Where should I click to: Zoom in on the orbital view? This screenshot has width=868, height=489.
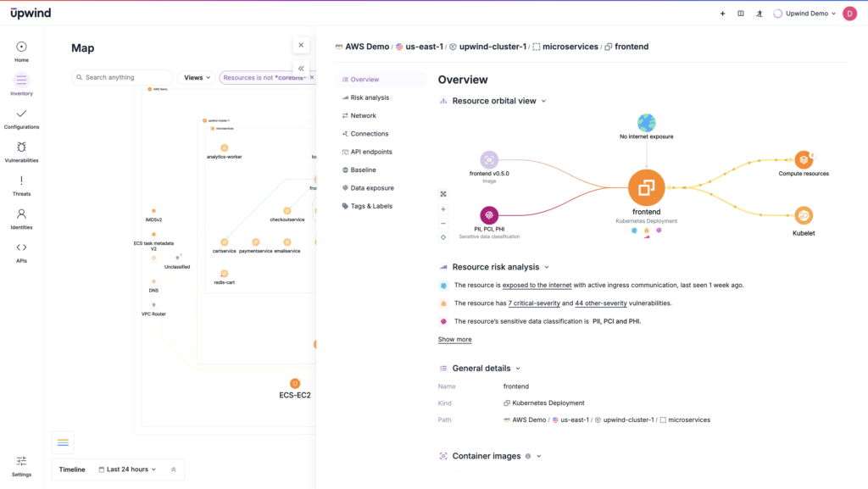click(443, 209)
